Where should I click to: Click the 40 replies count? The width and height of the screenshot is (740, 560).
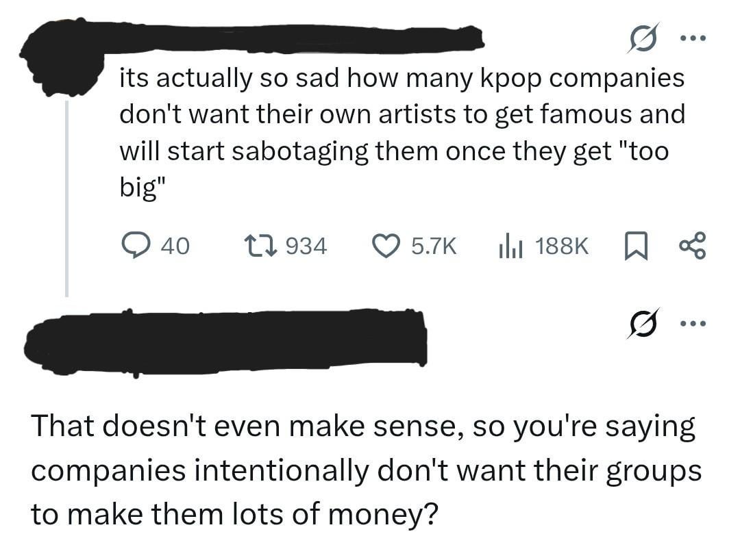pyautogui.click(x=176, y=245)
